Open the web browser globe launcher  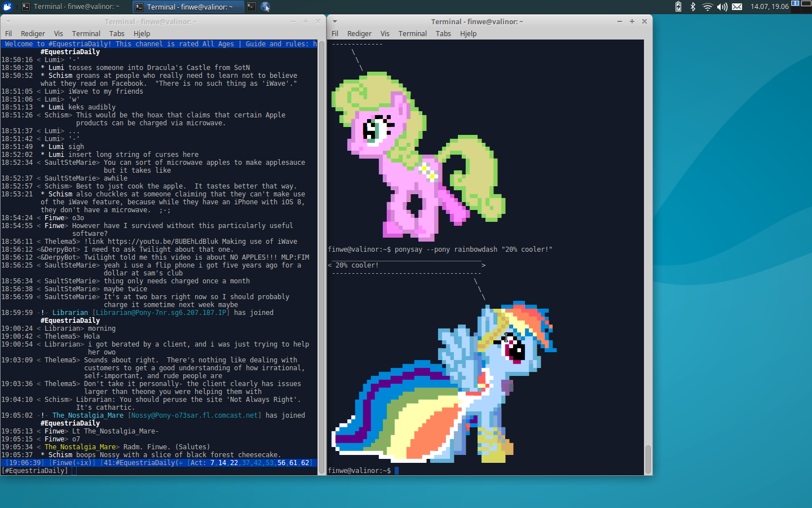266,7
